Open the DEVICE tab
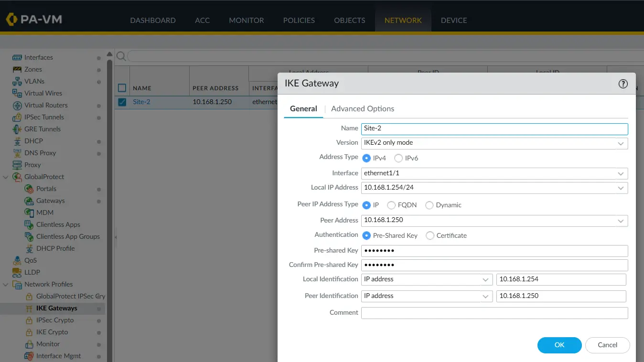The width and height of the screenshot is (644, 362). [454, 21]
